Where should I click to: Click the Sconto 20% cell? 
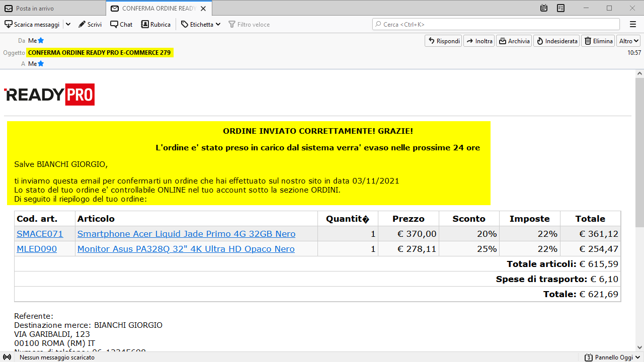[469, 234]
